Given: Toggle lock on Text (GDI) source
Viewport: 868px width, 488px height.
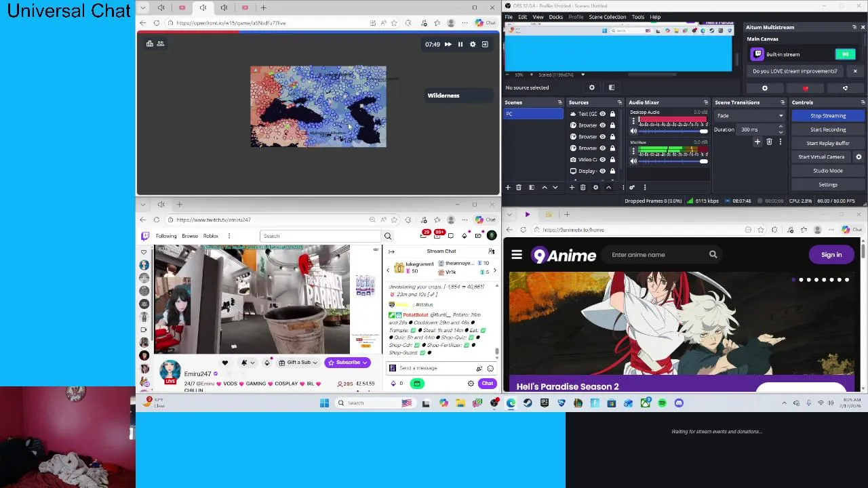Looking at the screenshot, I should coord(612,114).
